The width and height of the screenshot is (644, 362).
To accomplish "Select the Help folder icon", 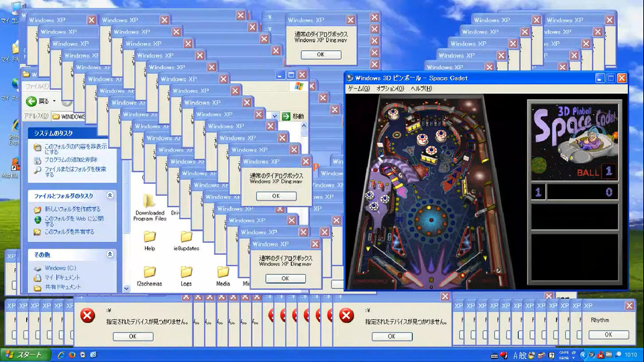I will (150, 237).
